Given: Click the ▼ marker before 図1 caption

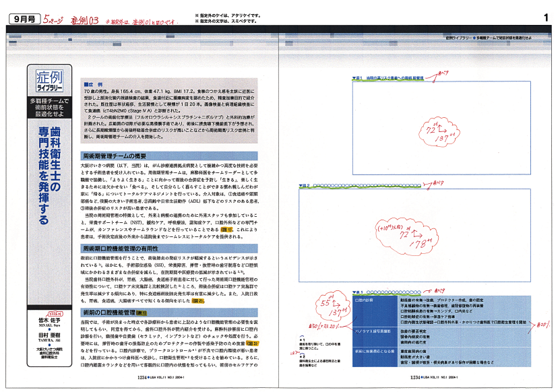Looking at the screenshot, I should point(354,78).
